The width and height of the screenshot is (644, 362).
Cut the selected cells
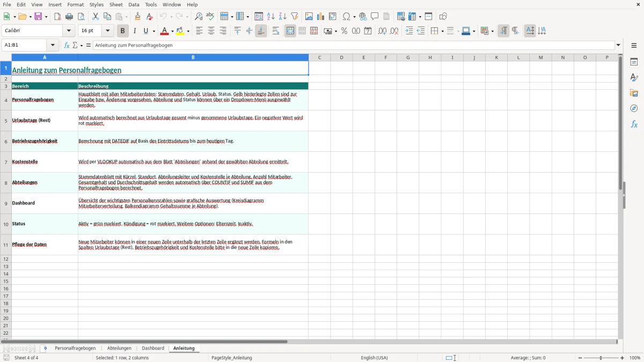click(96, 17)
